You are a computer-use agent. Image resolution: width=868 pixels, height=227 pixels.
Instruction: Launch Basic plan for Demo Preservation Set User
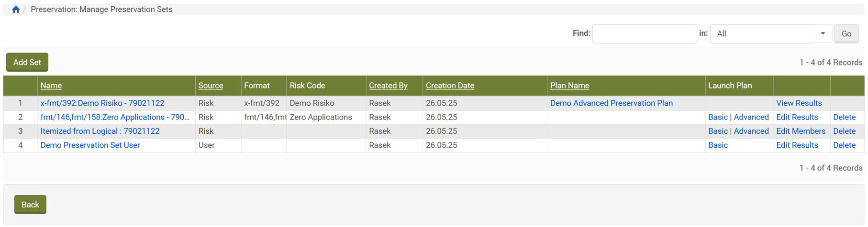click(x=718, y=145)
